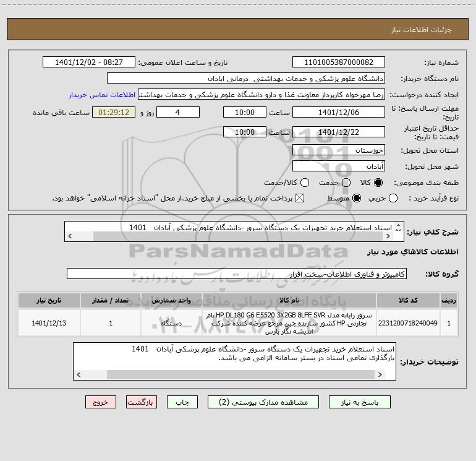Click the جزئیات اطلاعات نیاز header title
476x461 pixels.
tap(422, 30)
